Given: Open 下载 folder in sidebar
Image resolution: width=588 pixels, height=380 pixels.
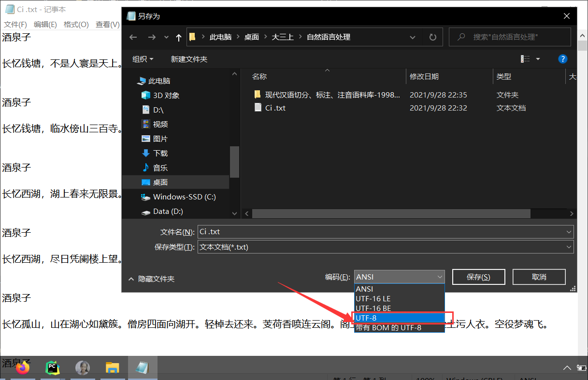Looking at the screenshot, I should 155,153.
